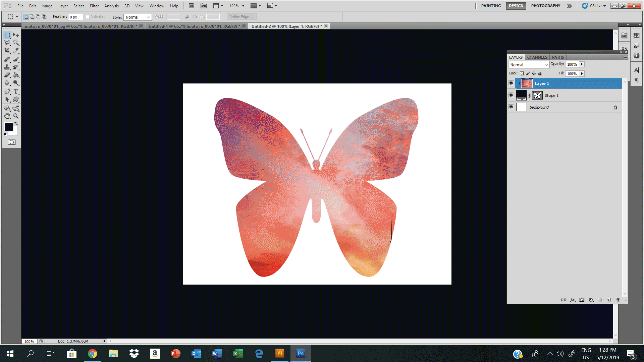
Task: Select the Move tool
Action: click(16, 35)
